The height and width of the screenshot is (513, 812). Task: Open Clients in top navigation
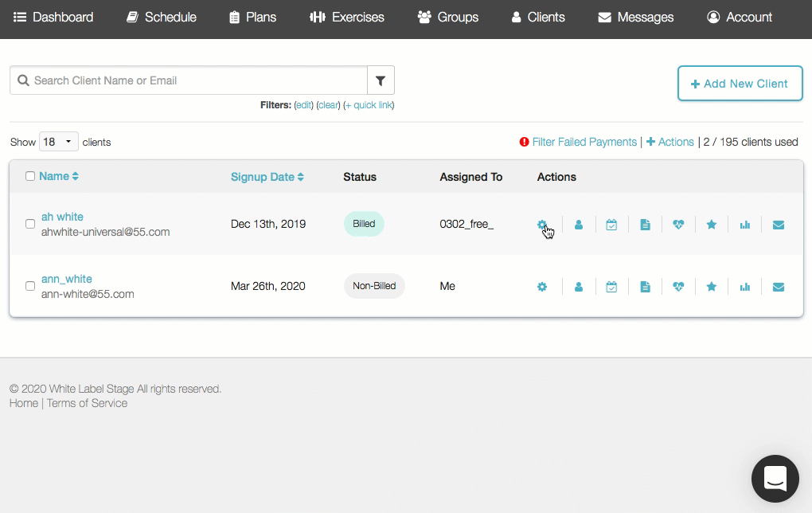point(538,17)
